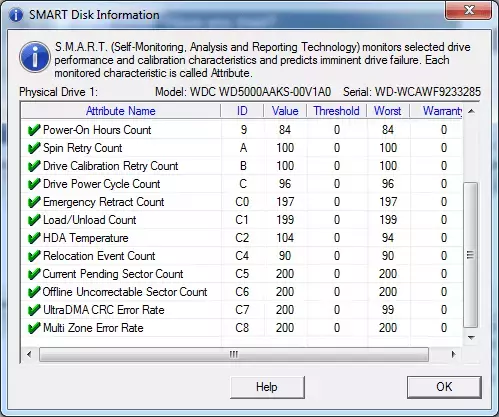Click the ID cell C5

point(242,274)
